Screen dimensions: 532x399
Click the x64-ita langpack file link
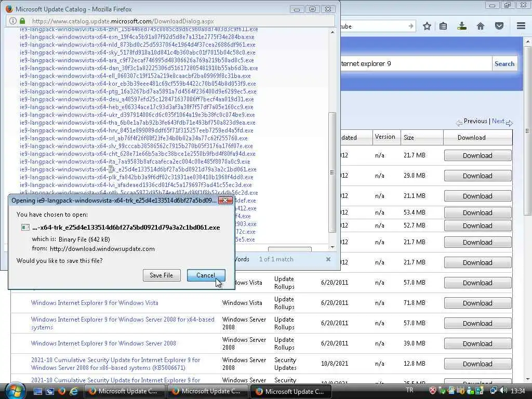pyautogui.click(x=135, y=162)
